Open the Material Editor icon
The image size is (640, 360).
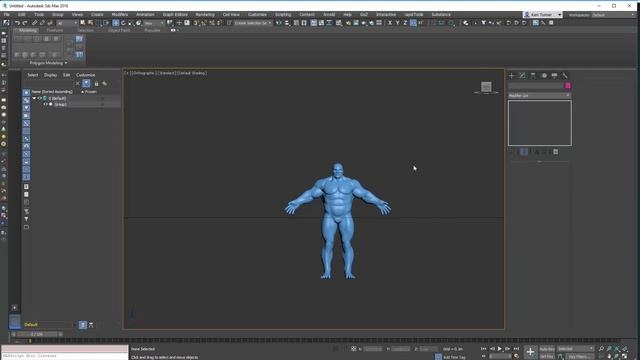click(339, 23)
